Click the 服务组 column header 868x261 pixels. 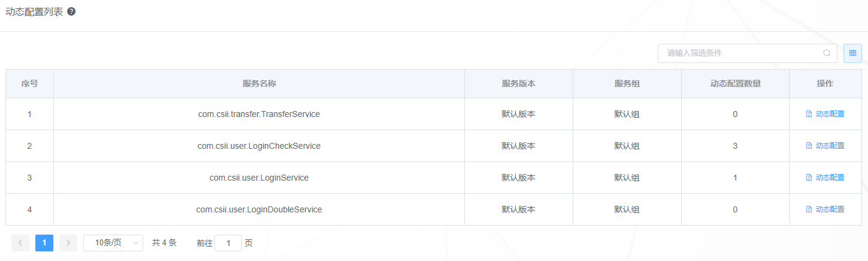click(x=627, y=83)
